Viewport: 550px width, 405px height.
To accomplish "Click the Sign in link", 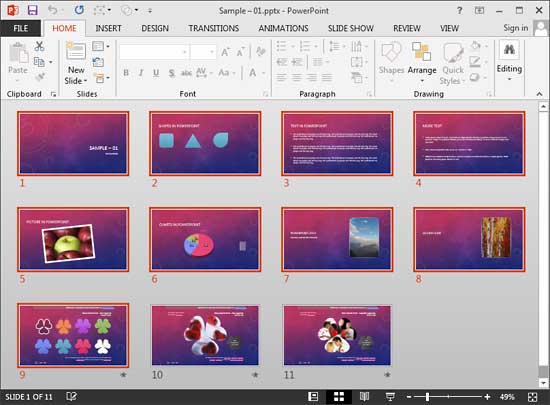I will (516, 28).
